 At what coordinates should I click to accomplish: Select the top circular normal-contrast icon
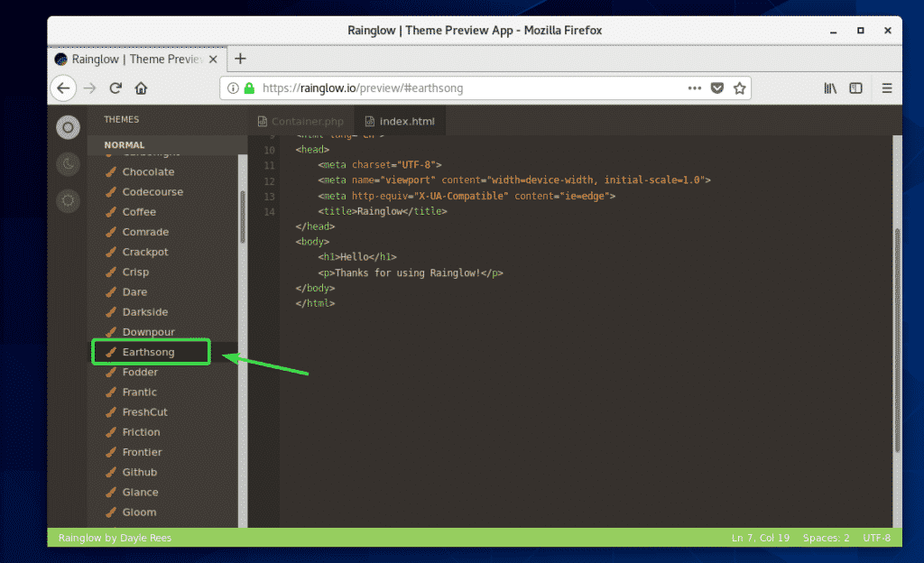[68, 128]
